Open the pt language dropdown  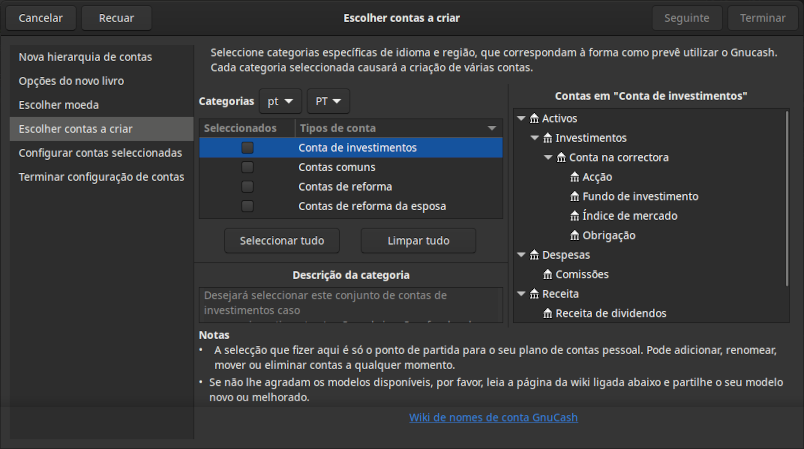click(x=280, y=102)
